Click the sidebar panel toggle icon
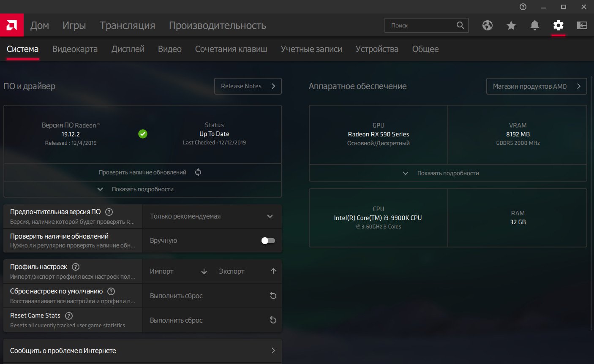 (582, 25)
